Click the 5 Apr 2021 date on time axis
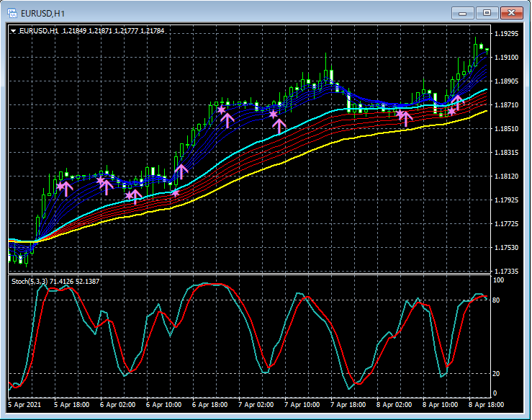Image resolution: width=532 pixels, height=420 pixels. (x=25, y=406)
